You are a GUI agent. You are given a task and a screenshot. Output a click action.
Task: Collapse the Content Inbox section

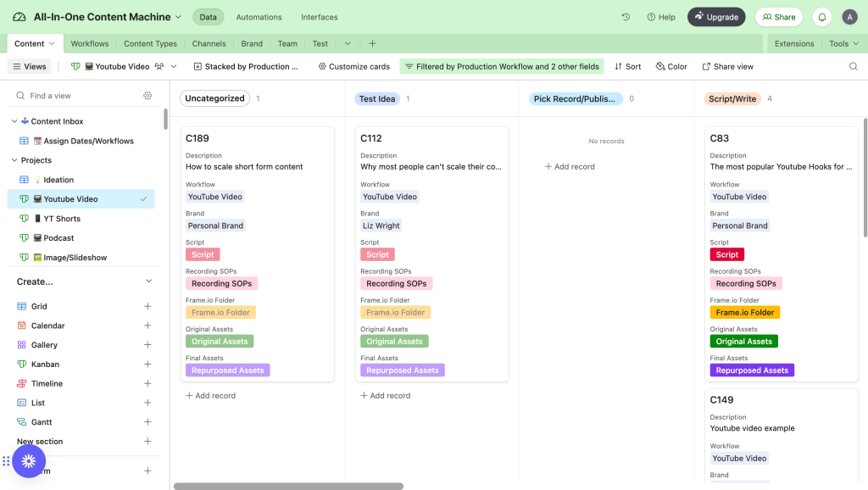tap(14, 121)
